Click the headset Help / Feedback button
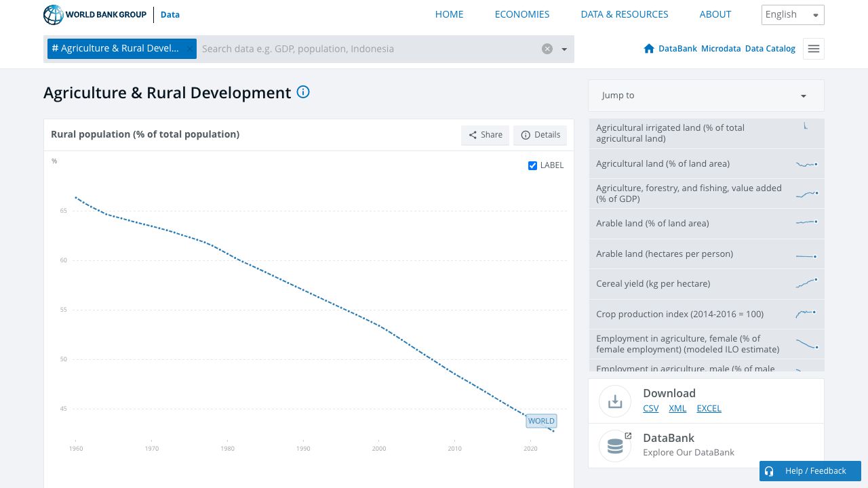This screenshot has height=488, width=868. pos(810,471)
